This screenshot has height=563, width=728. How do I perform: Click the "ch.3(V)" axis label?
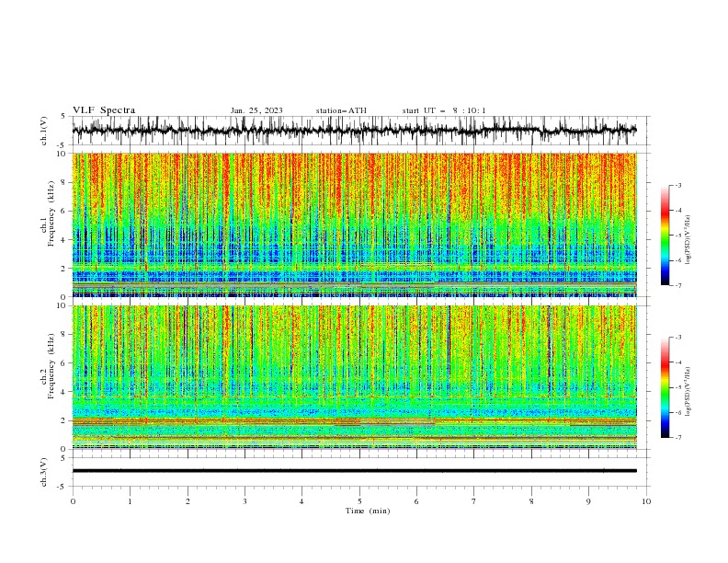pyautogui.click(x=44, y=472)
